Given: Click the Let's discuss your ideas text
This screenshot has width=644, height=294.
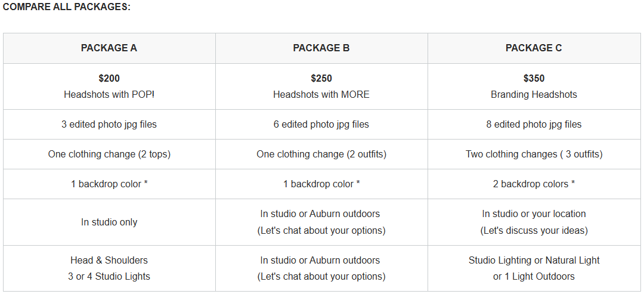Looking at the screenshot, I should [534, 230].
